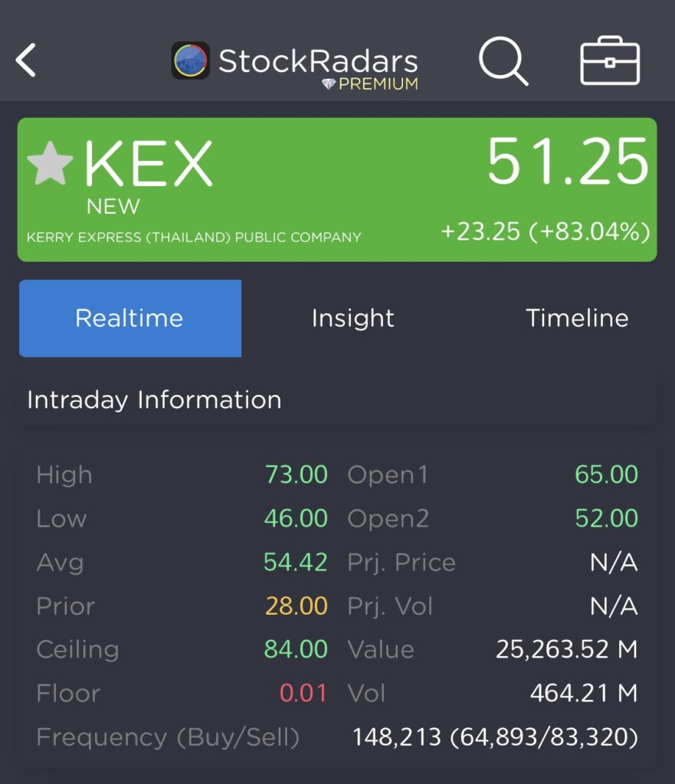Switch to the Insight tab
Image resolution: width=675 pixels, height=784 pixels.
click(x=352, y=318)
